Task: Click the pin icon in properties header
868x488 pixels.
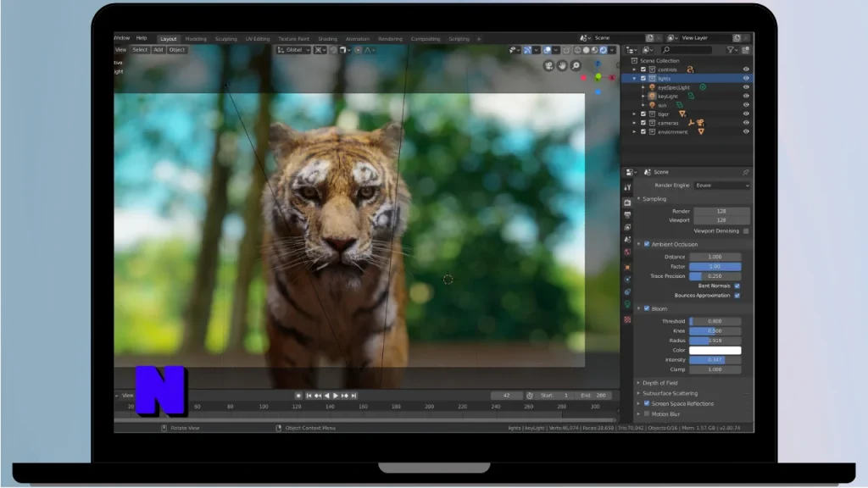Action: [746, 172]
